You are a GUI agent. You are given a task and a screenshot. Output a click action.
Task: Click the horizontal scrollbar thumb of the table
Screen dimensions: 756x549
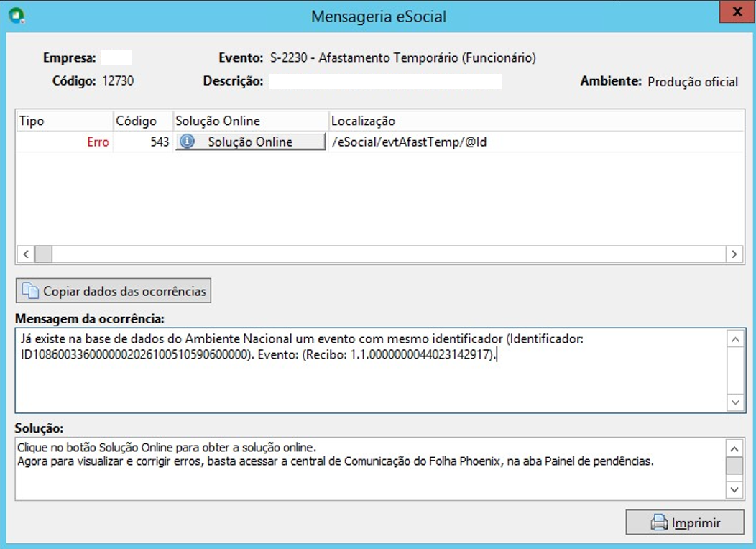coord(43,254)
